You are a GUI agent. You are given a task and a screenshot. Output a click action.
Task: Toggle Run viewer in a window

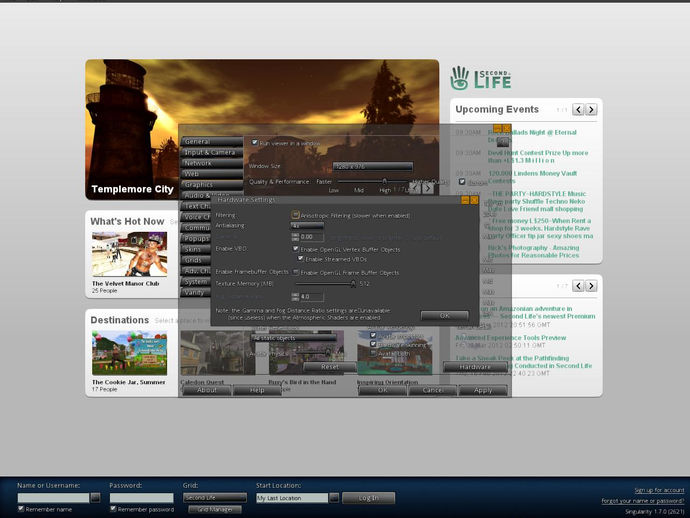click(x=254, y=143)
